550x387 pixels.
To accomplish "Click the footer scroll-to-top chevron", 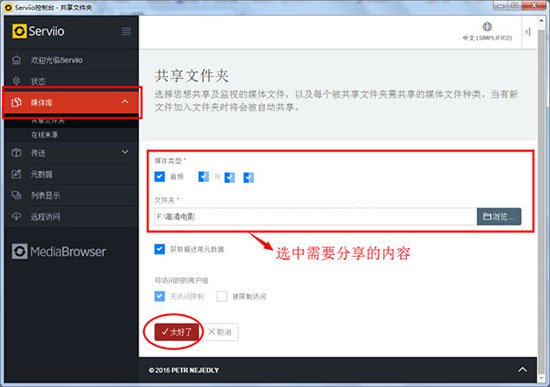I will (x=522, y=369).
